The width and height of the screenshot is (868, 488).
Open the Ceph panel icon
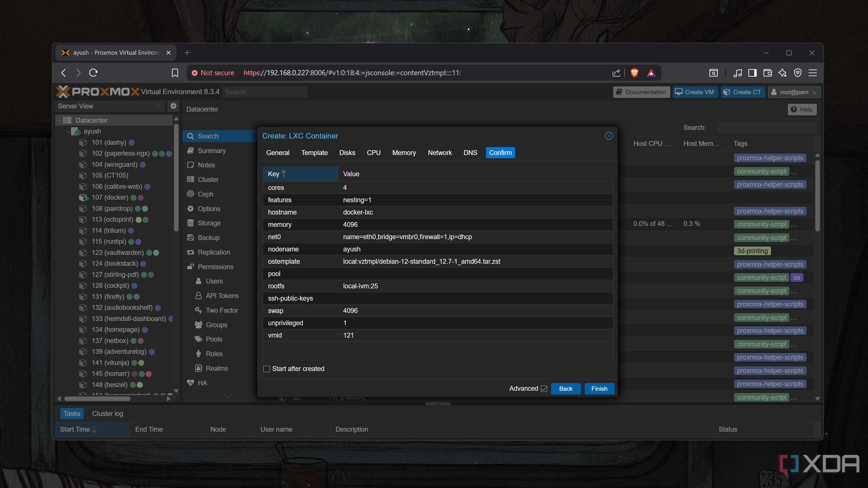tap(191, 194)
